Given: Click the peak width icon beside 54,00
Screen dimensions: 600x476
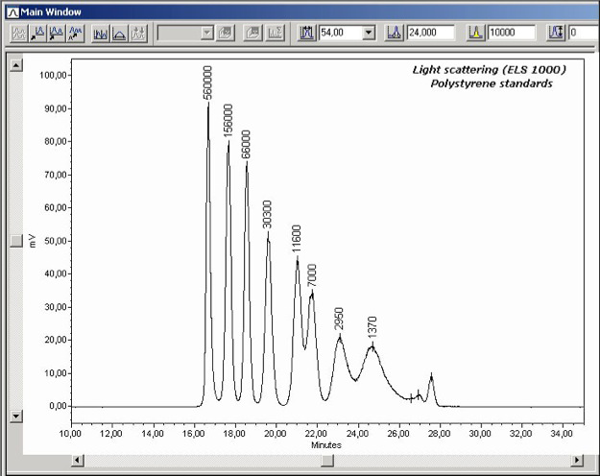Looking at the screenshot, I should [307, 33].
